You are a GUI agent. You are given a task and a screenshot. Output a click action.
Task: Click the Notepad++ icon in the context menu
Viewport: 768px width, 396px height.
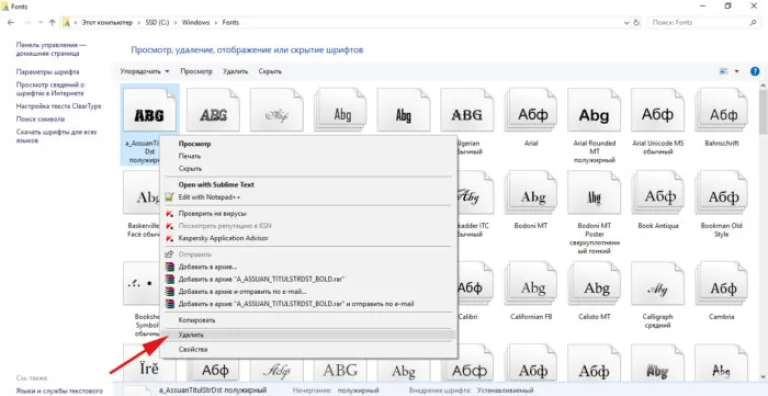169,197
